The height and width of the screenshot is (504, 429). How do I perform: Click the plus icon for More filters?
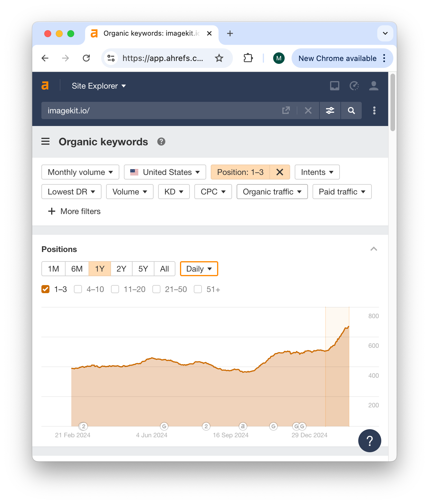52,211
